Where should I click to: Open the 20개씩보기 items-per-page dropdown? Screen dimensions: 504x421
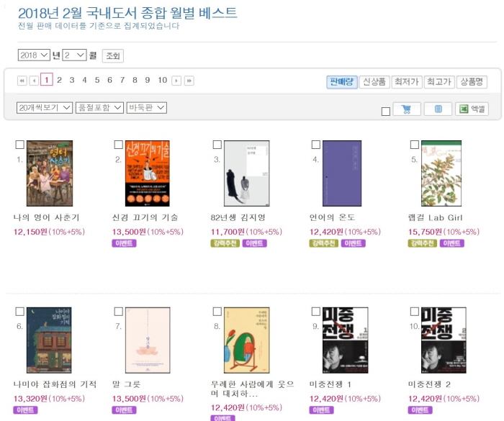pos(45,108)
